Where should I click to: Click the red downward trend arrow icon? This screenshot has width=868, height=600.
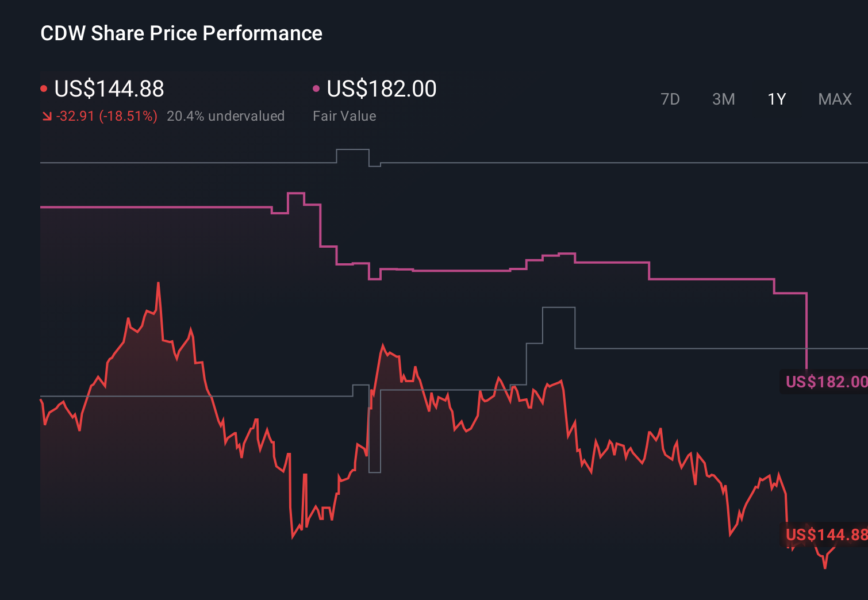coord(47,116)
